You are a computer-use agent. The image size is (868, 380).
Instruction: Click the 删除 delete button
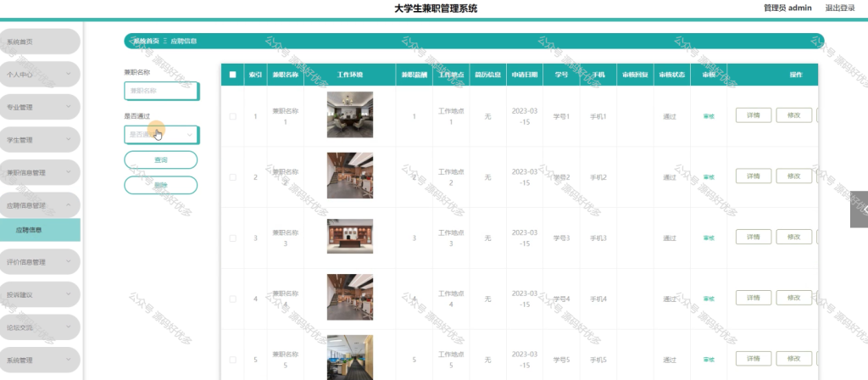pyautogui.click(x=161, y=185)
